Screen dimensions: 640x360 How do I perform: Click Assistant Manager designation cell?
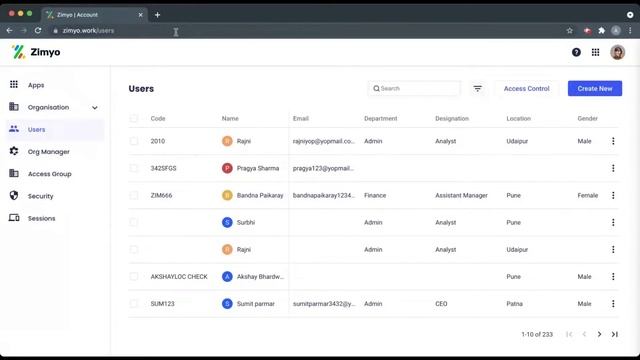pyautogui.click(x=461, y=196)
